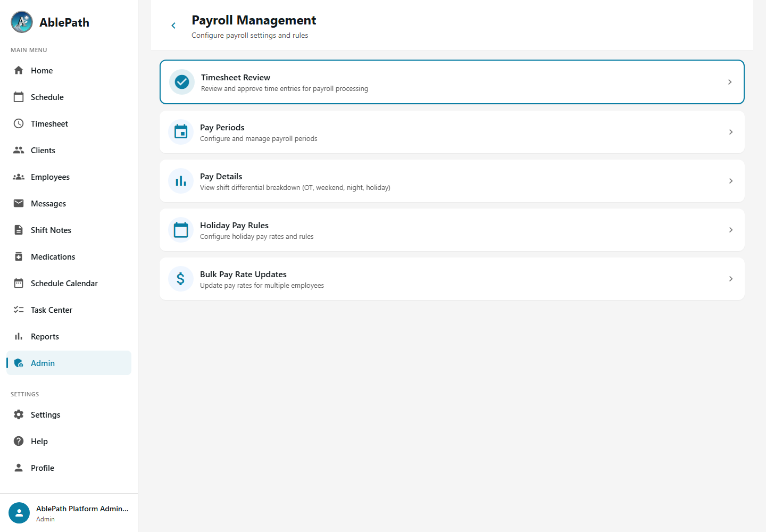The height and width of the screenshot is (532, 766).
Task: Click the Clients people icon
Action: pos(19,150)
